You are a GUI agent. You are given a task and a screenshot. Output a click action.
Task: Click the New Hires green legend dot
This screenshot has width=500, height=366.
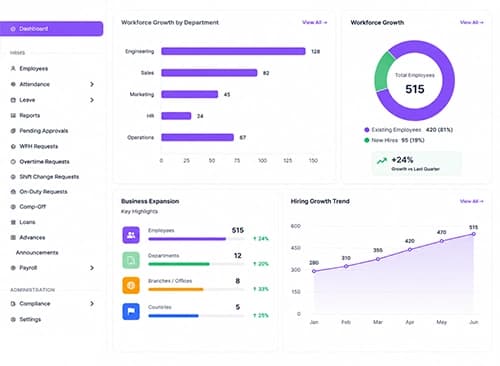[367, 140]
